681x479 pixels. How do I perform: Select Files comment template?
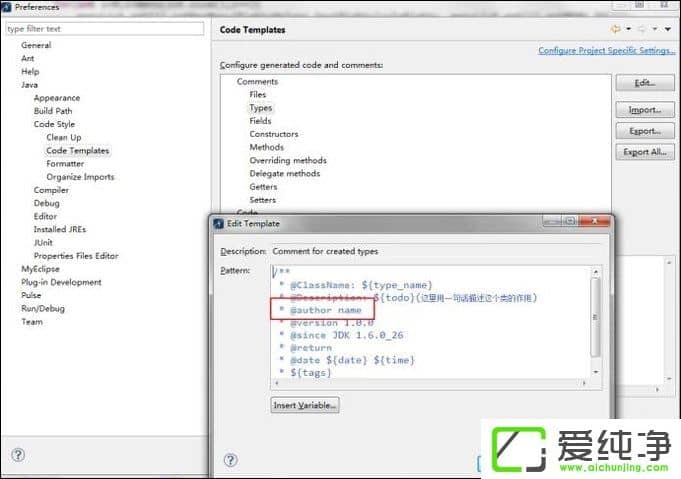258,94
